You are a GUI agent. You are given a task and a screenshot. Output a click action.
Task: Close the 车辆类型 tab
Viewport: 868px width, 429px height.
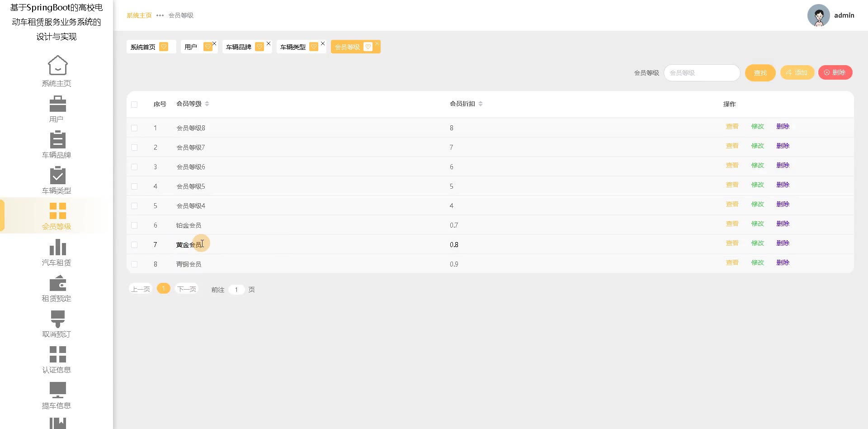(323, 43)
